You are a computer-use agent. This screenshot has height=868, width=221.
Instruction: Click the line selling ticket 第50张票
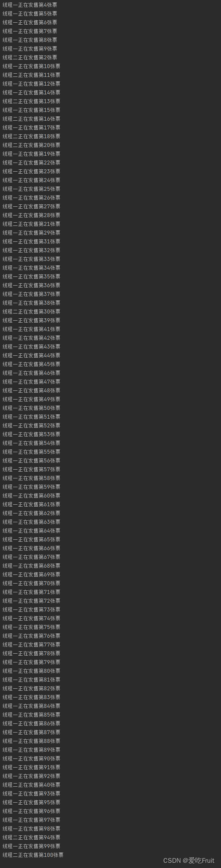[x=31, y=408]
